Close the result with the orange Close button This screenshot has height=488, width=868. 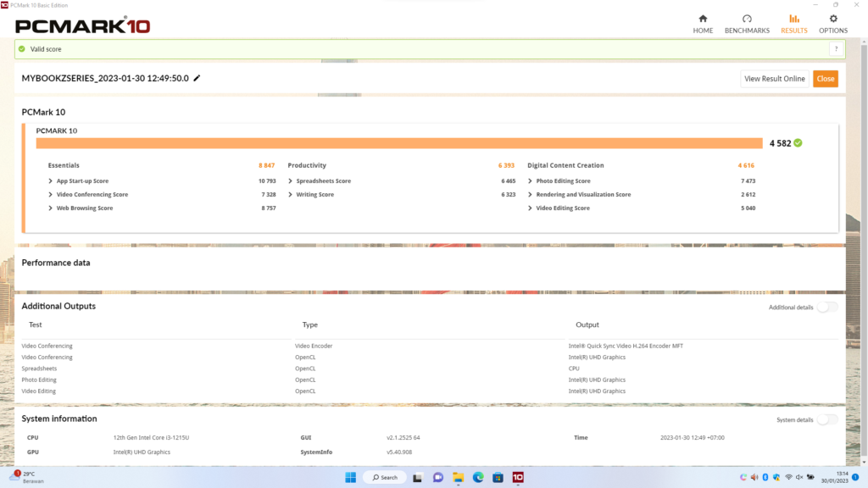coord(826,79)
